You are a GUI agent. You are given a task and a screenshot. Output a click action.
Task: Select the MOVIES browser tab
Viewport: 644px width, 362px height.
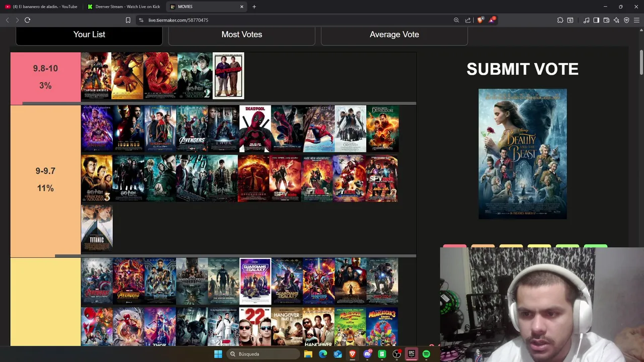click(x=206, y=7)
